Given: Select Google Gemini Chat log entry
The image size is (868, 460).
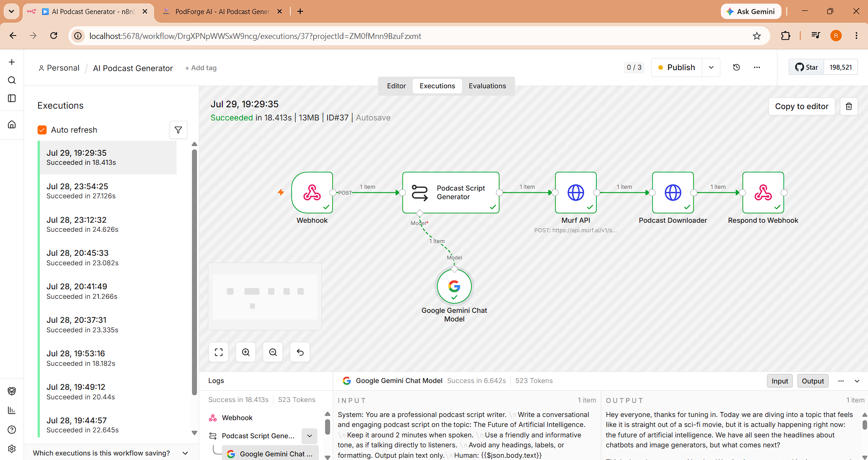Looking at the screenshot, I should 270,454.
